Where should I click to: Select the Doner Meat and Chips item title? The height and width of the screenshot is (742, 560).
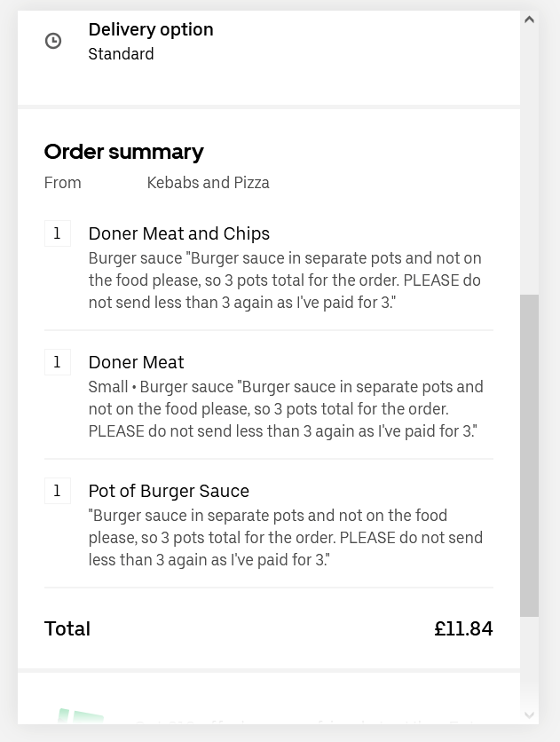click(x=178, y=233)
